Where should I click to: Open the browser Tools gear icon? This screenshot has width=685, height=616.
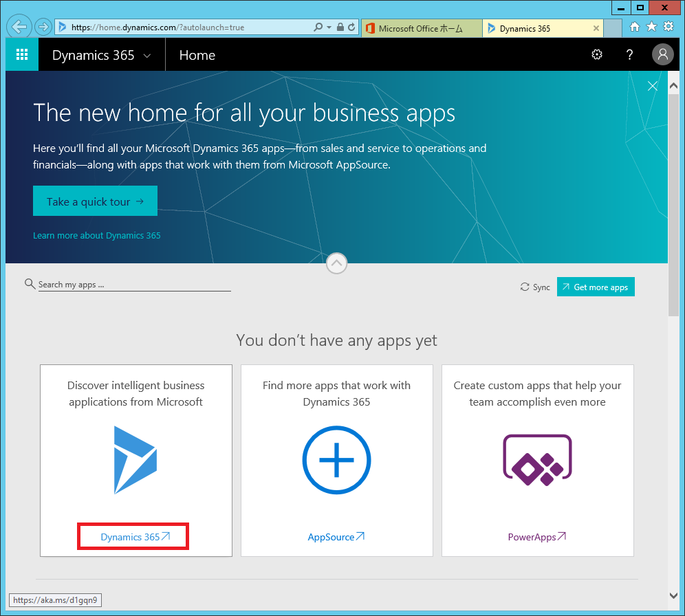coord(668,27)
